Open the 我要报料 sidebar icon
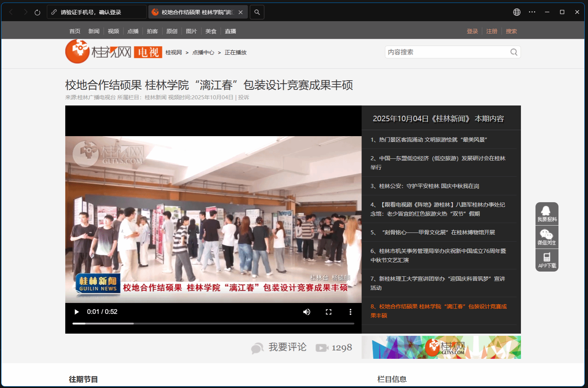This screenshot has width=588, height=388. point(546,214)
